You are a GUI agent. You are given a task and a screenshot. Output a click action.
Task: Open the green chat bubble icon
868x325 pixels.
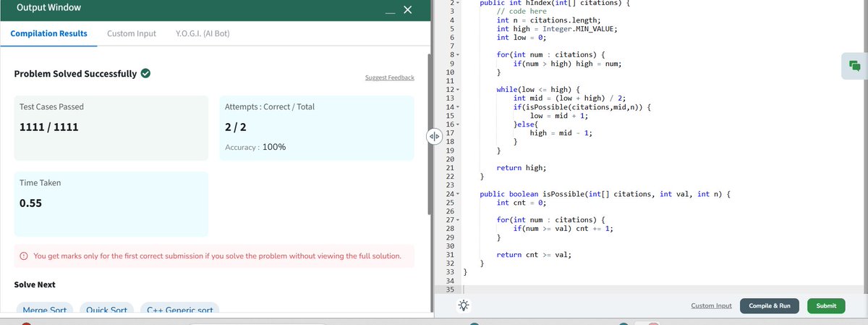pyautogui.click(x=854, y=66)
